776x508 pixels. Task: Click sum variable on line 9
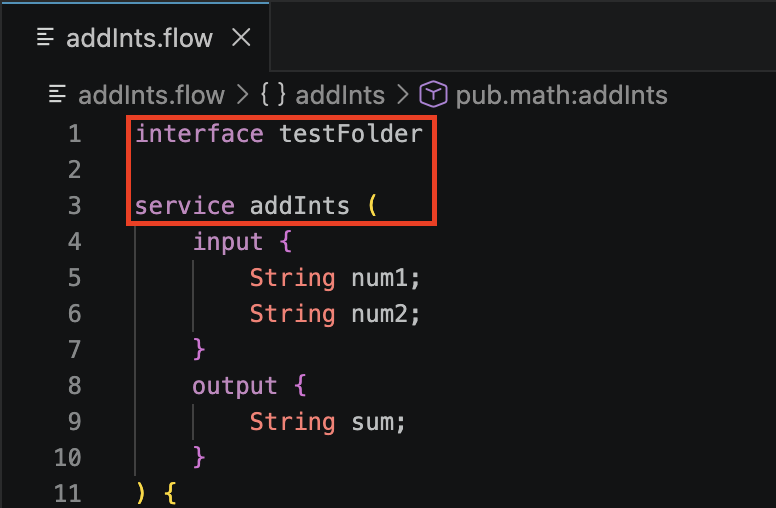373,422
